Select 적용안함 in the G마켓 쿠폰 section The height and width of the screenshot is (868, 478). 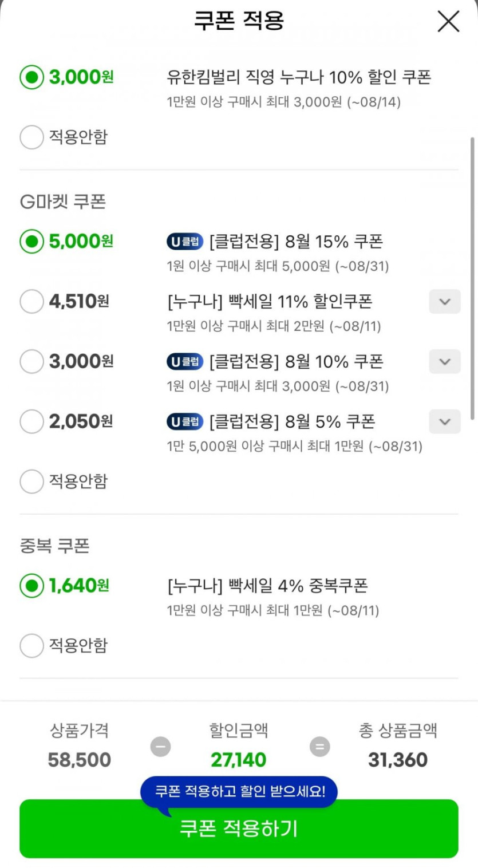[31, 482]
